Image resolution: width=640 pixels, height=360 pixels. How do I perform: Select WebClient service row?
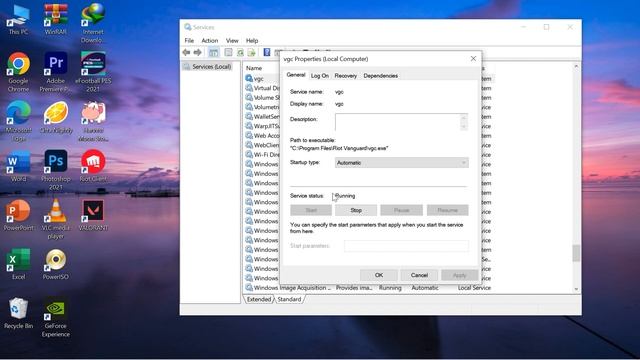pos(262,145)
